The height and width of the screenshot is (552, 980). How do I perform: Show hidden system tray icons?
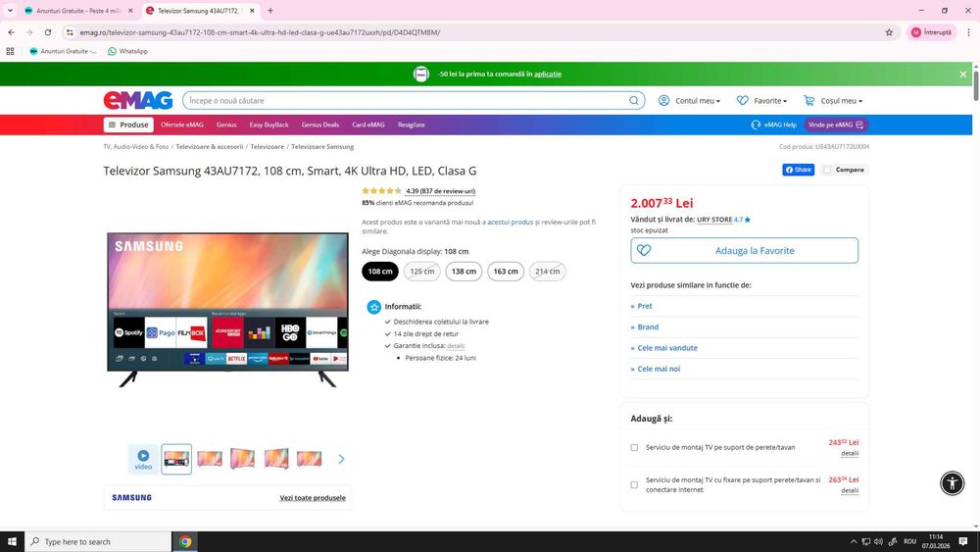pos(854,541)
